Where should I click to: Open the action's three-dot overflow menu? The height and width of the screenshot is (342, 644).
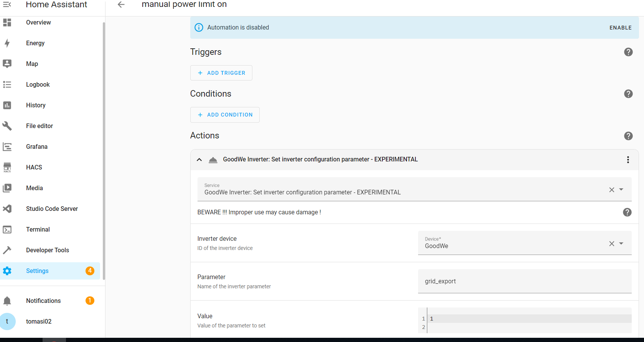628,159
